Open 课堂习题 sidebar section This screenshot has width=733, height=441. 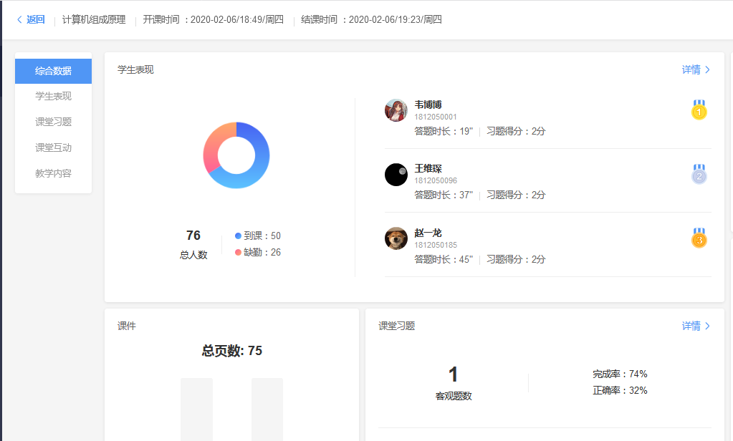(x=53, y=122)
